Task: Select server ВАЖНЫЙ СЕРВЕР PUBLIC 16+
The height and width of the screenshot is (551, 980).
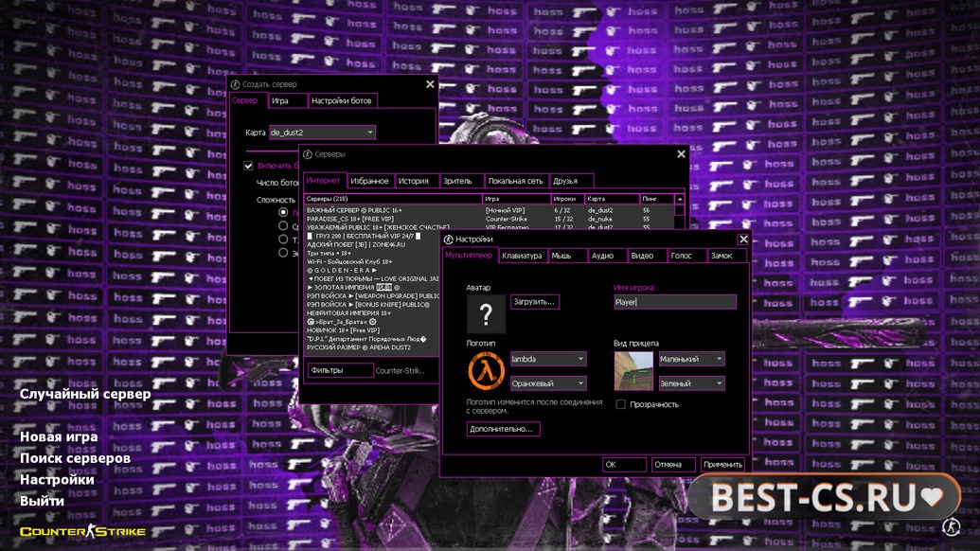Action: point(490,210)
